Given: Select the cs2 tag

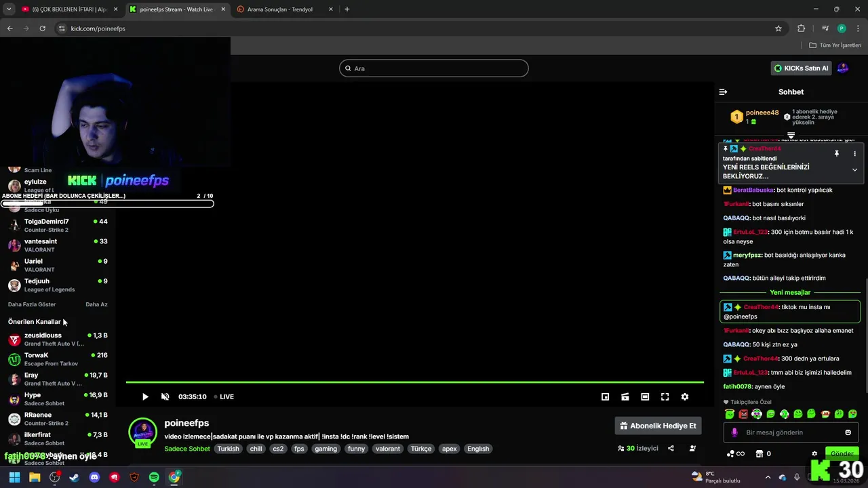Looking at the screenshot, I should pyautogui.click(x=278, y=449).
